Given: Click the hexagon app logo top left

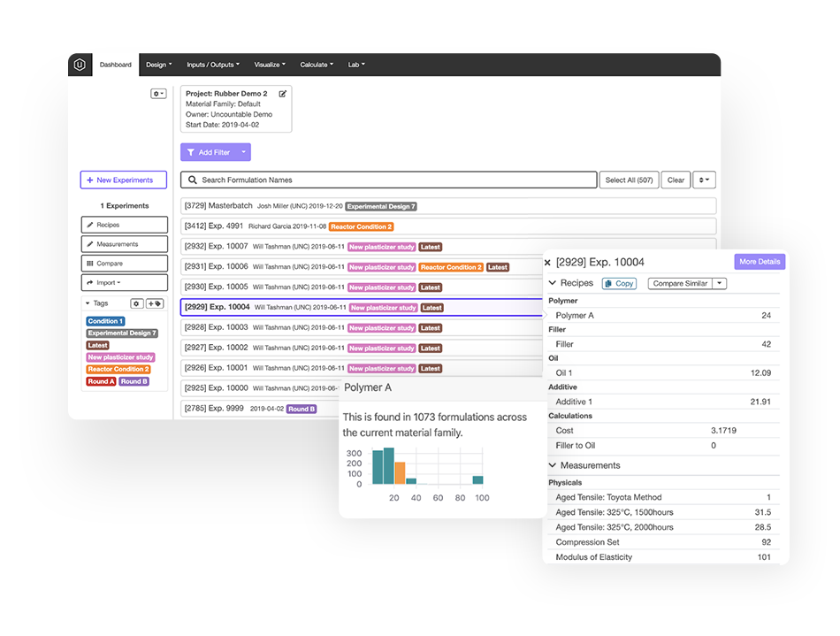Looking at the screenshot, I should pyautogui.click(x=79, y=64).
